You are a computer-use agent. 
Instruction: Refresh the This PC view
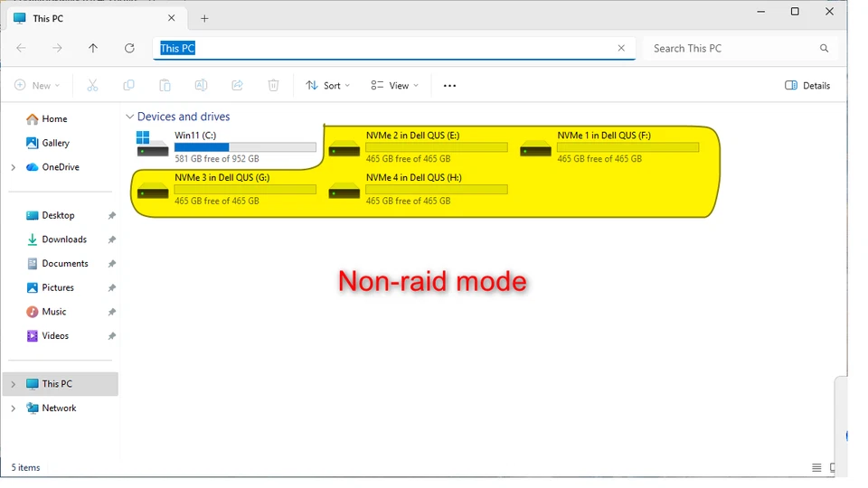[129, 48]
